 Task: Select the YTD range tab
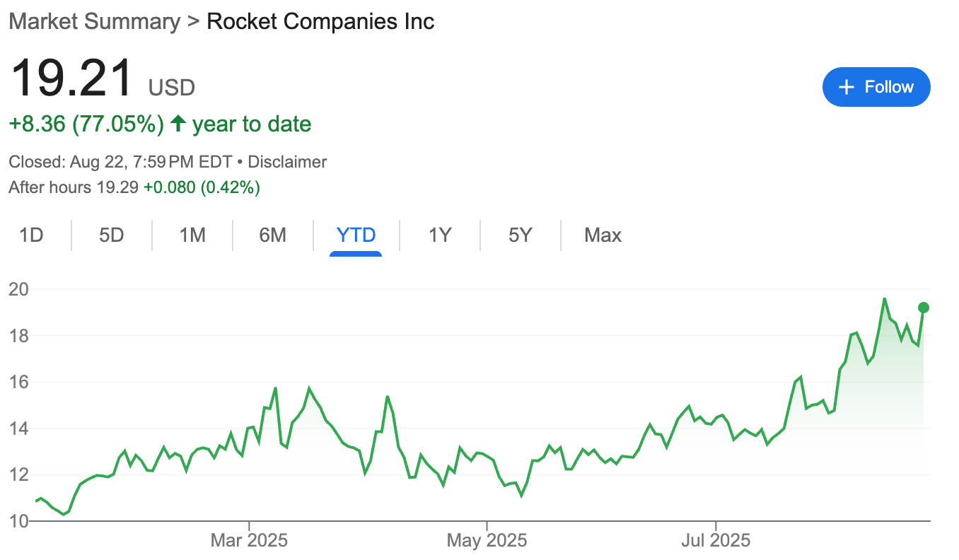click(356, 235)
